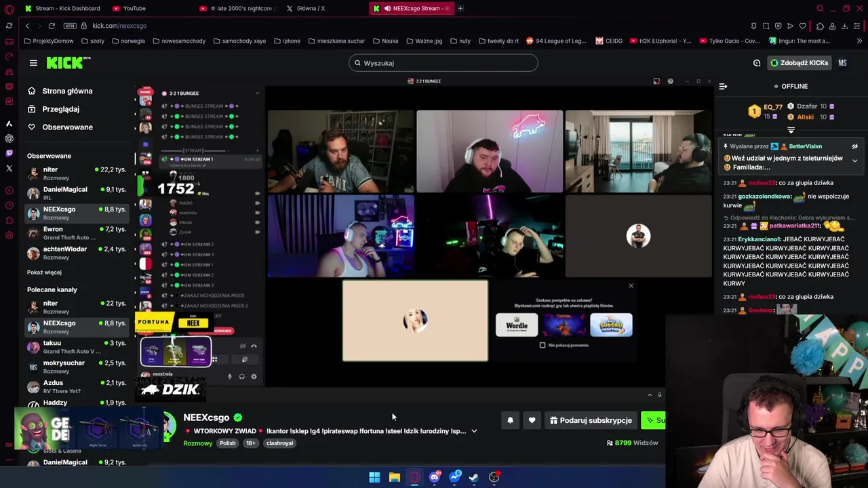Viewport: 868px width, 488px height.
Task: Open Opera GX from taskbar
Action: click(414, 477)
